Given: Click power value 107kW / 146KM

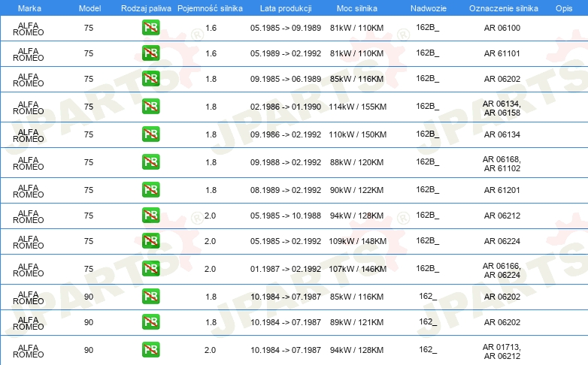Looking at the screenshot, I should point(357,269).
